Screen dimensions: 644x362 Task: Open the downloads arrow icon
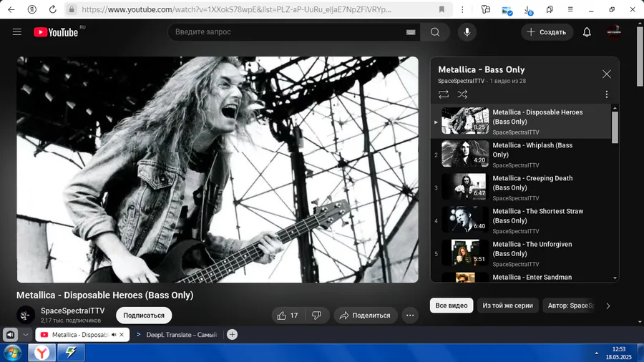tap(528, 10)
